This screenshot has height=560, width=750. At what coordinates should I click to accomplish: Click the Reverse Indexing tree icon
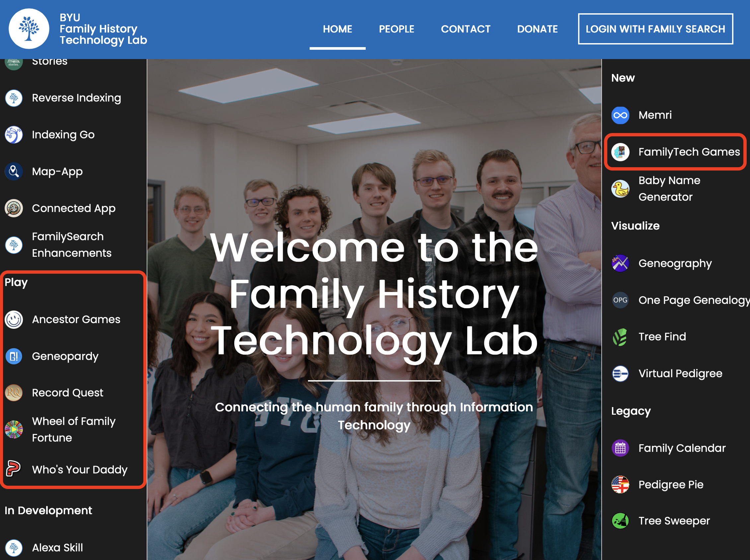point(14,98)
